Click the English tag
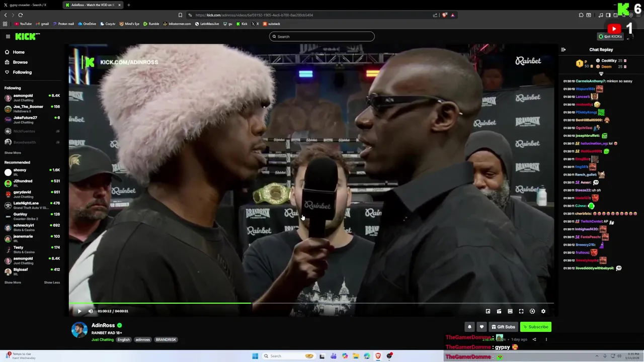This screenshot has height=362, width=644. [x=124, y=340]
